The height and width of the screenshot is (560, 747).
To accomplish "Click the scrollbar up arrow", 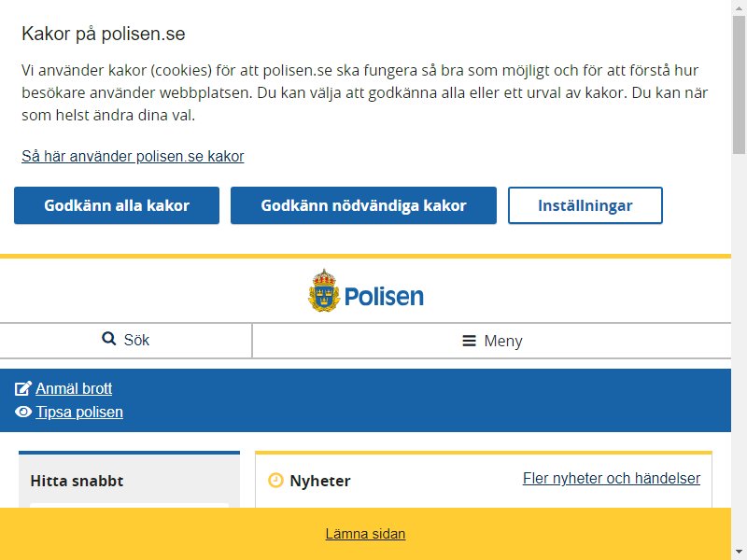I will tap(739, 7).
